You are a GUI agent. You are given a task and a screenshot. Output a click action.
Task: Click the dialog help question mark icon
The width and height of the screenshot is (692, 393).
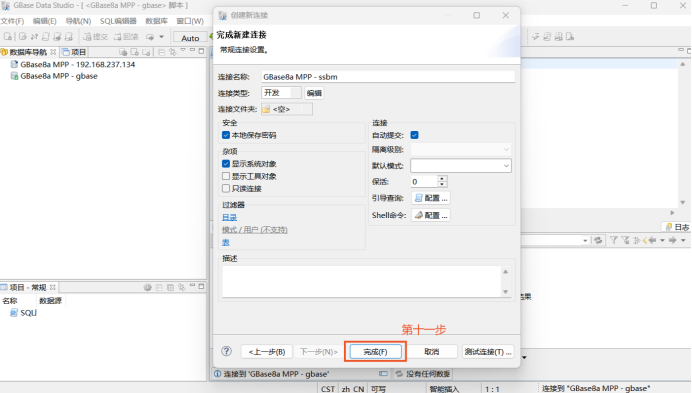[x=226, y=351]
